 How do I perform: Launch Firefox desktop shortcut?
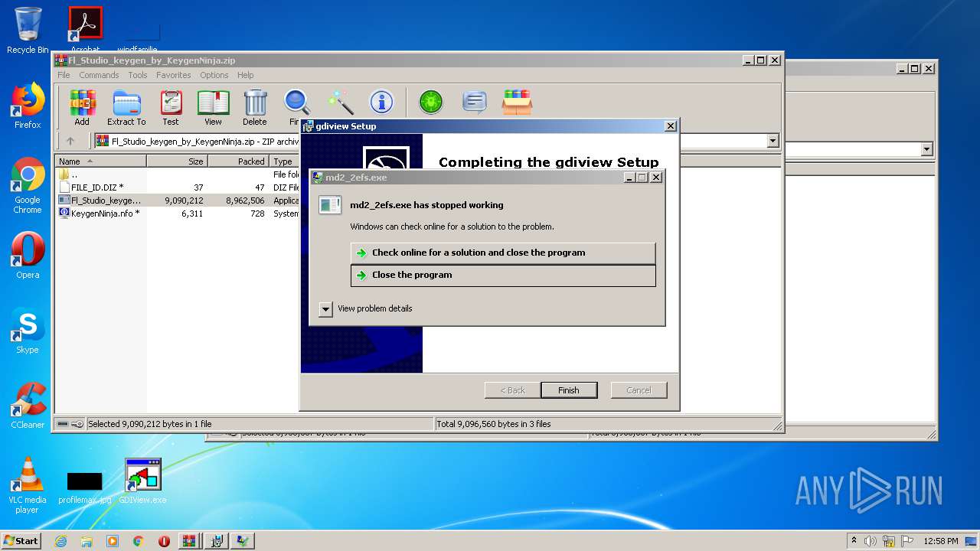click(28, 106)
